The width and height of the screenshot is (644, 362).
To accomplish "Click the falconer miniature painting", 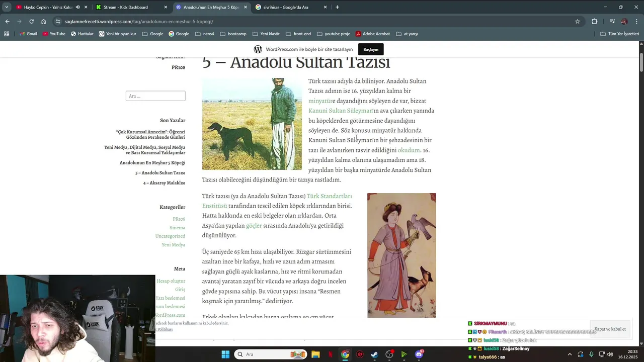I will [401, 255].
